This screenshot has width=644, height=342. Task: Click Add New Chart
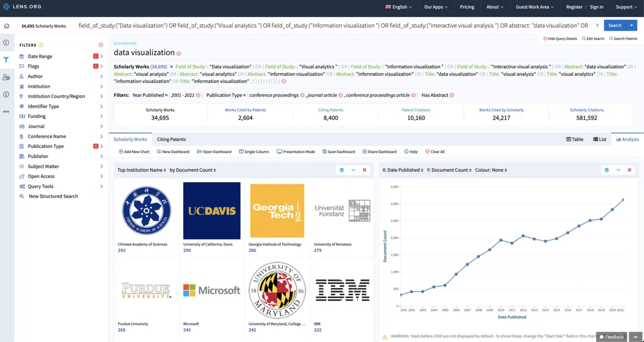coord(134,152)
